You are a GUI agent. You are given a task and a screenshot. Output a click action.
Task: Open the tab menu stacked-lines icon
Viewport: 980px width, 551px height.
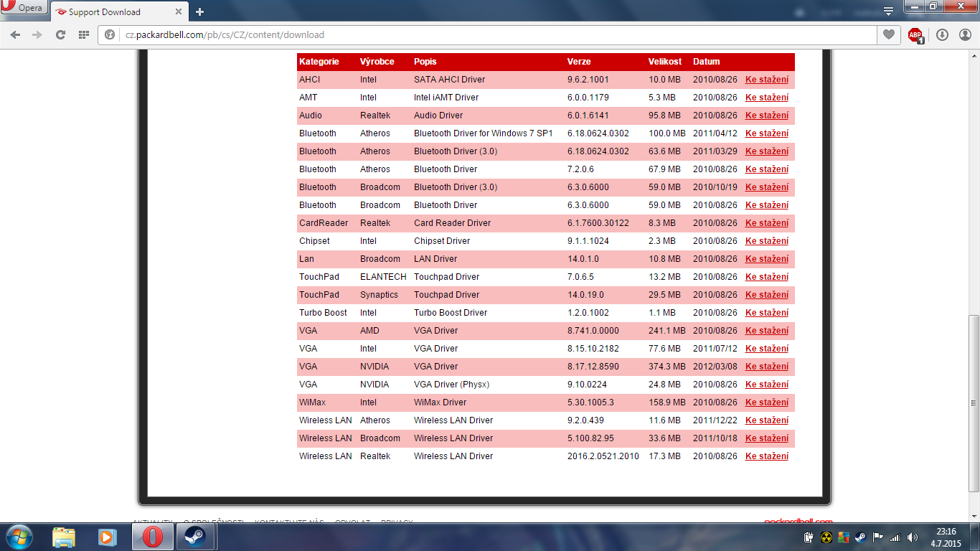coord(888,11)
